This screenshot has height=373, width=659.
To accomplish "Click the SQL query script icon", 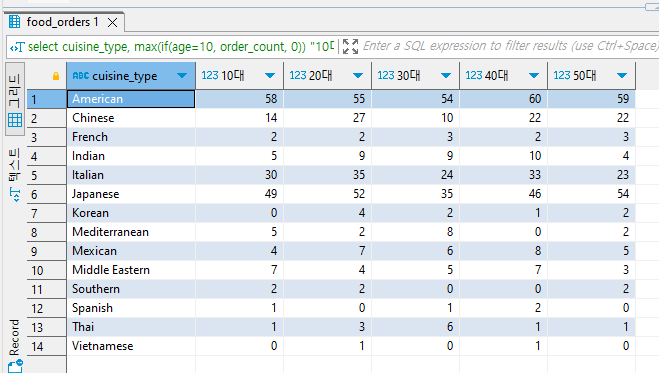I will coord(17,47).
